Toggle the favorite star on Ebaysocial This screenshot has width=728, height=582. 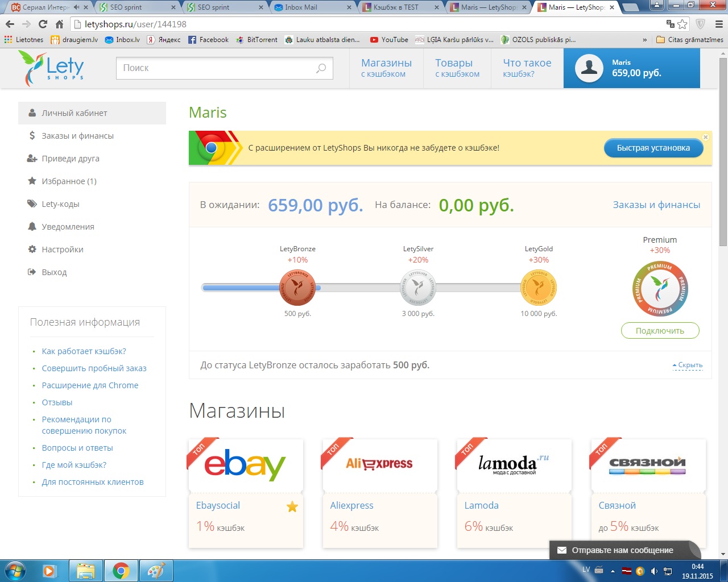[292, 506]
